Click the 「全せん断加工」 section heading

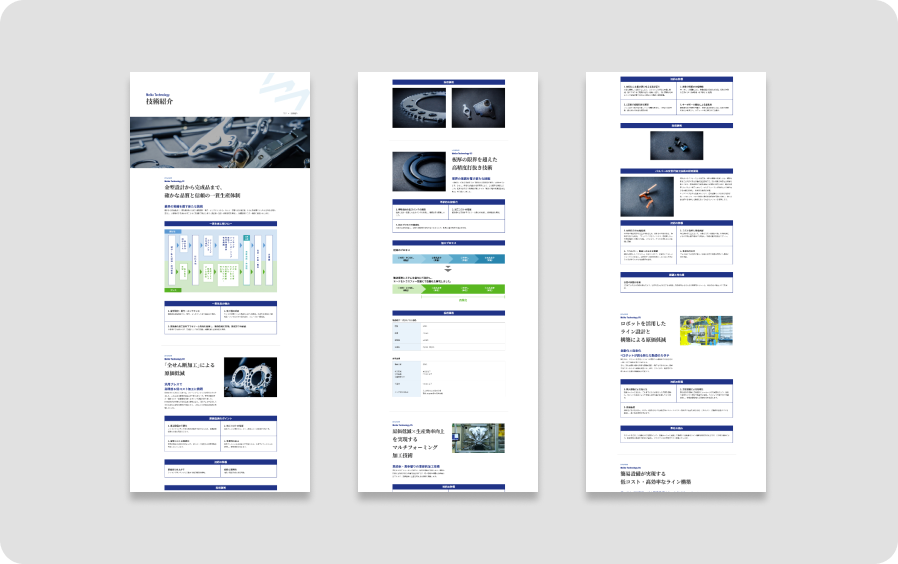click(x=190, y=363)
